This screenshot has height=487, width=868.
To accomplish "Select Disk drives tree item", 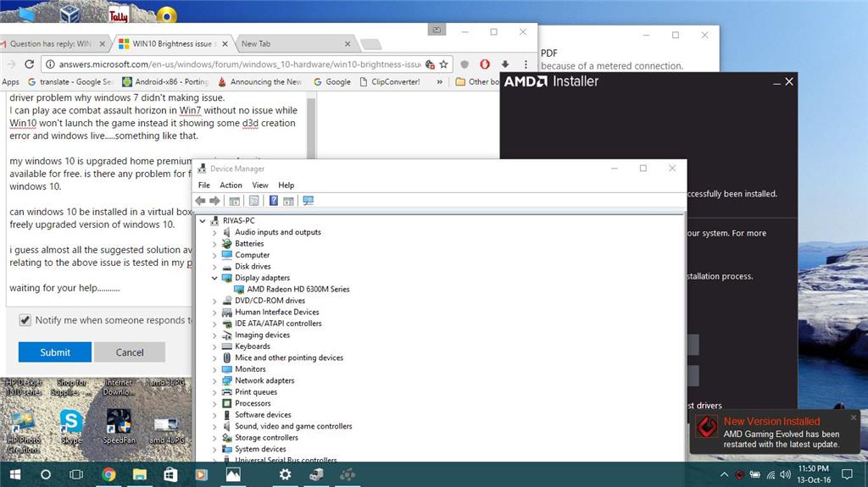I will 253,266.
